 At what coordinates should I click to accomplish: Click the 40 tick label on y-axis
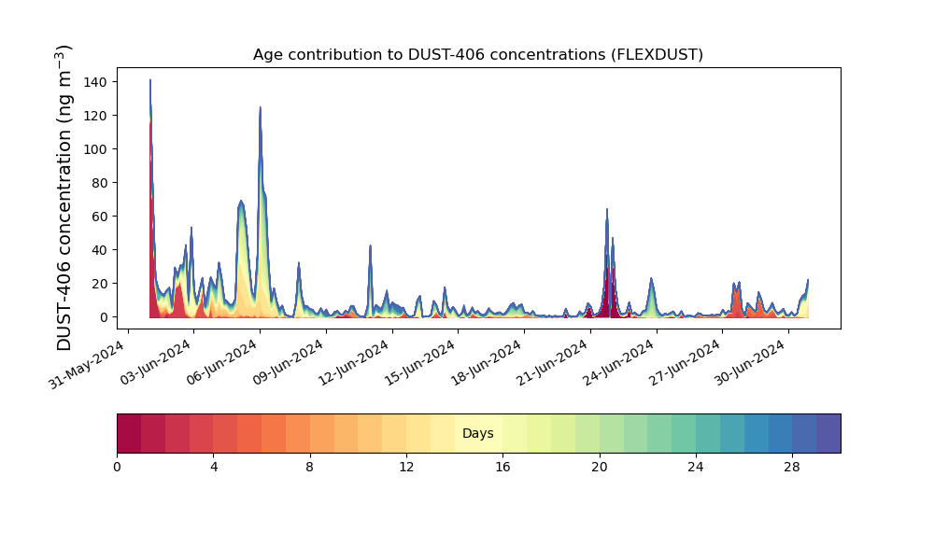[100, 250]
